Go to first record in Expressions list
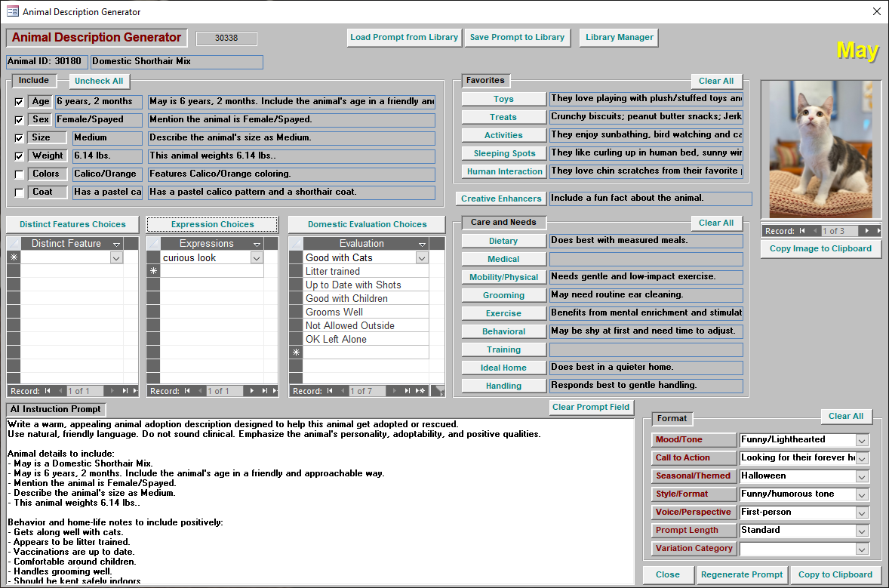The width and height of the screenshot is (889, 588). [187, 391]
